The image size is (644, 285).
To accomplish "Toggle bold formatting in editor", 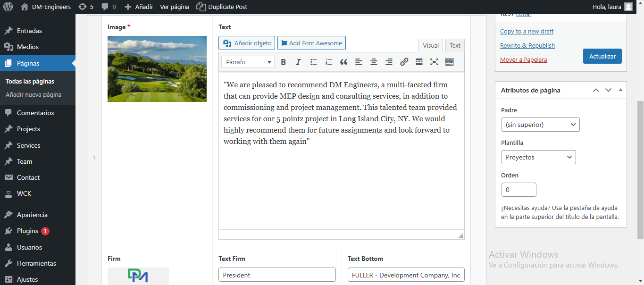I will (284, 62).
